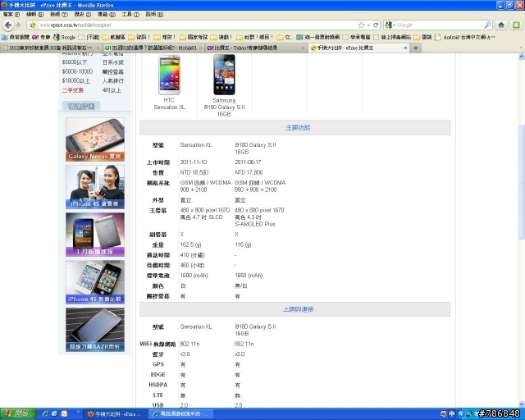Click the magnifier search icon in Google box
Viewport: 525px width, 420px height.
click(x=487, y=25)
